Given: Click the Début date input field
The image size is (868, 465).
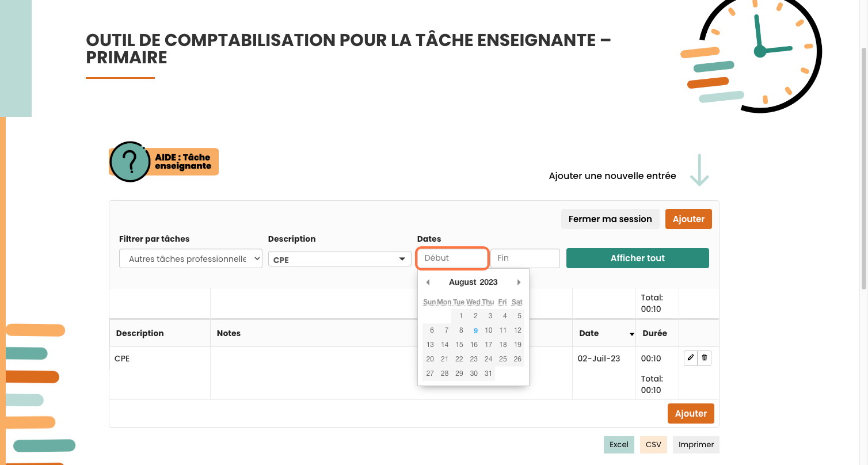Looking at the screenshot, I should pyautogui.click(x=452, y=258).
